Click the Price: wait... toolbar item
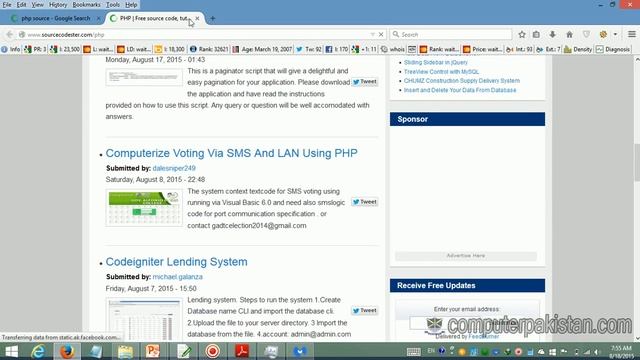This screenshot has height=360, width=640. tap(482, 49)
